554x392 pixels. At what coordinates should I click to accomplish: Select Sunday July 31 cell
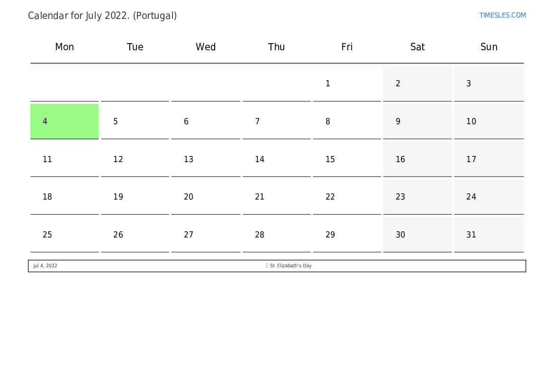(x=489, y=235)
